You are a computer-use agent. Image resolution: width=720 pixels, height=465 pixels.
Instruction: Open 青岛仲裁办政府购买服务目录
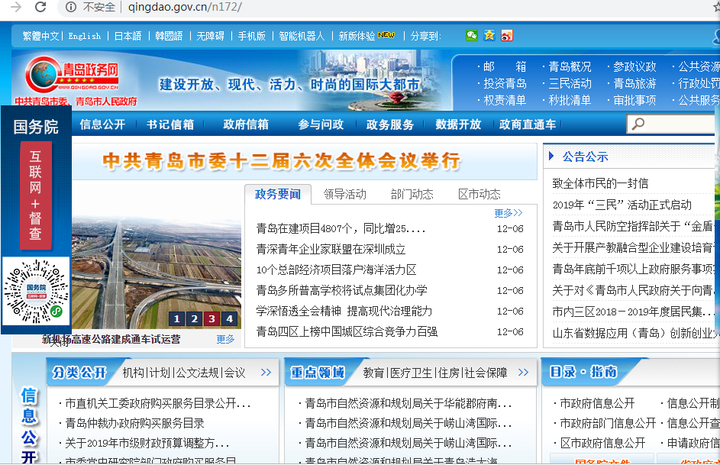(135, 423)
